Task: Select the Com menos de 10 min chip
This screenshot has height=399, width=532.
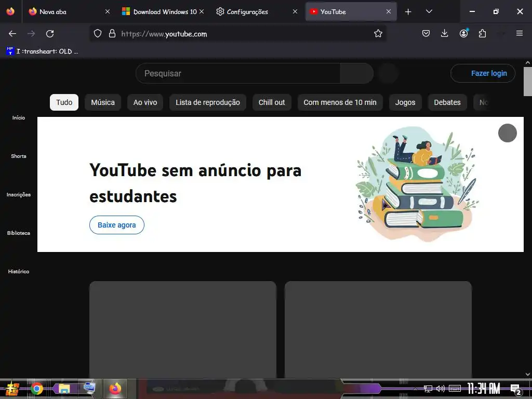Action: 340,102
